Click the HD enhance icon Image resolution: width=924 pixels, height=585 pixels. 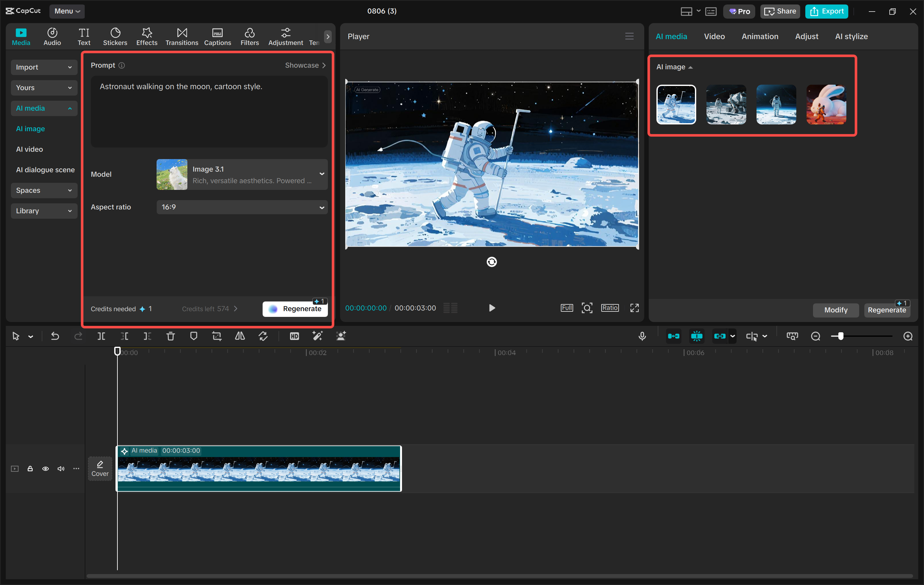[x=294, y=336]
